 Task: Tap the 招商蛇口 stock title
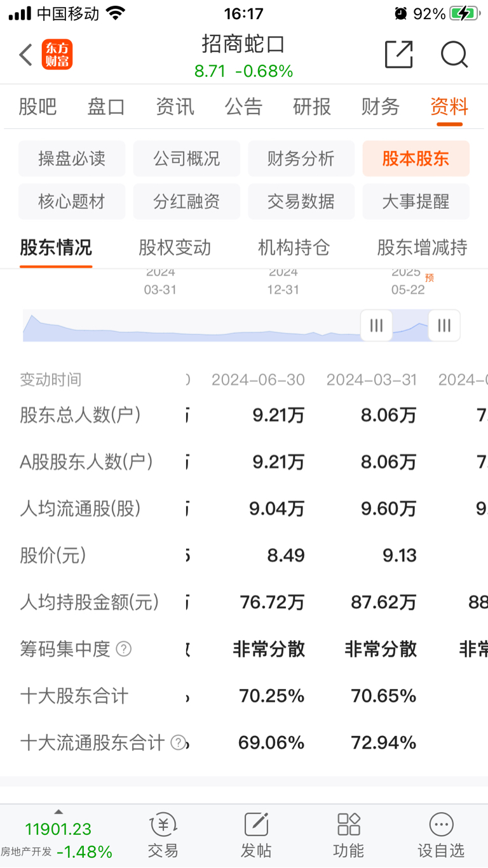(243, 44)
